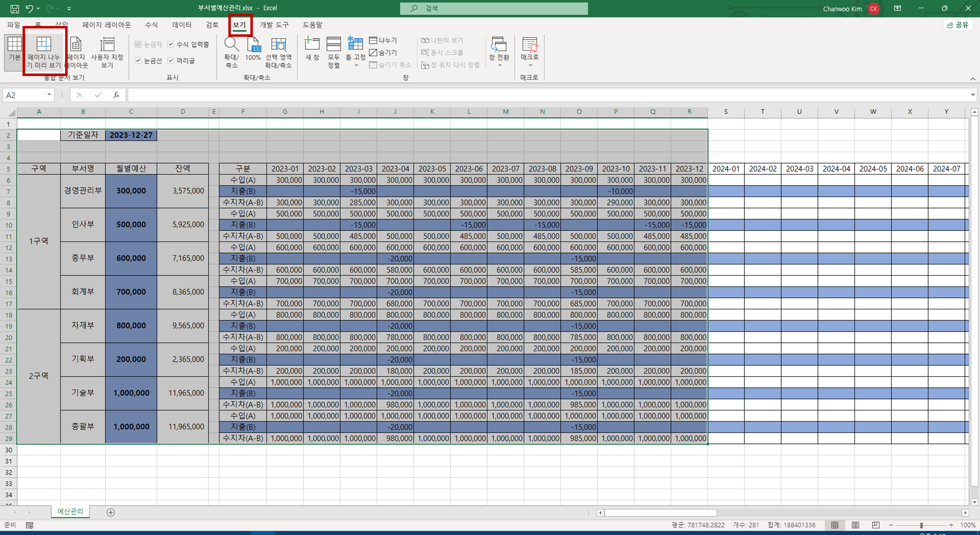This screenshot has width=980, height=535.
Task: Open the Name Box dropdown arrow
Action: (49, 95)
